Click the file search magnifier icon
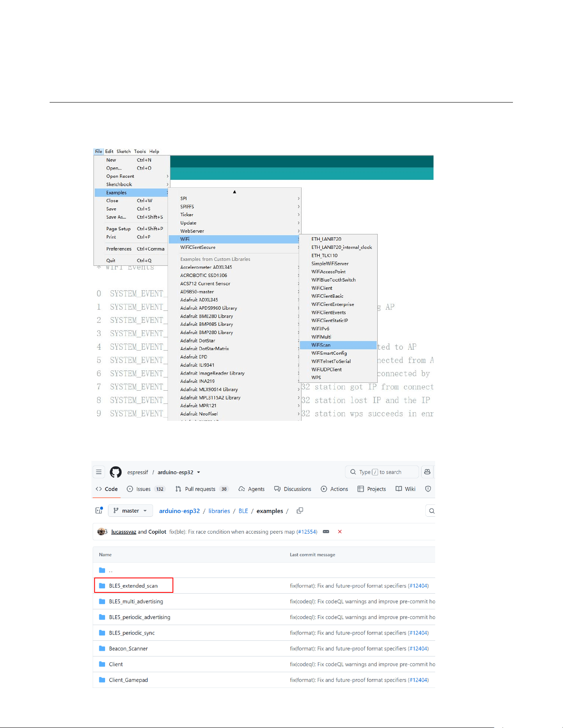 (x=431, y=511)
